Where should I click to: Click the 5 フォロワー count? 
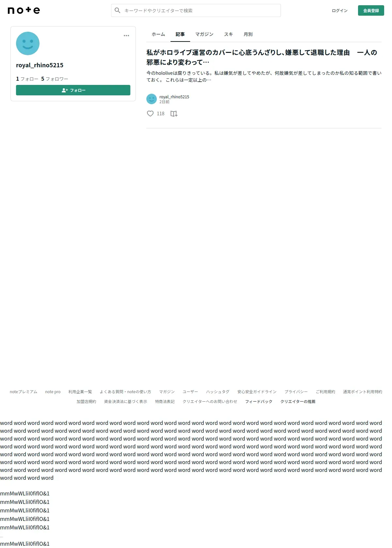click(55, 79)
